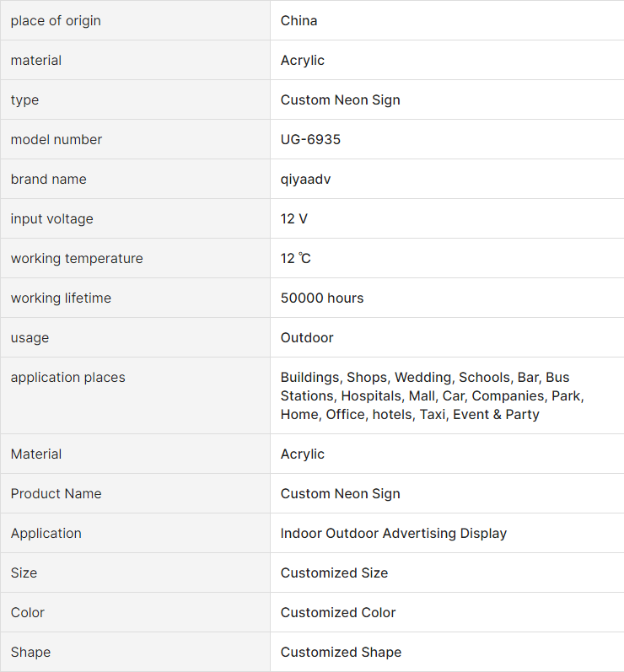624x672 pixels.
Task: Click the "place of origin" label cell
Action: coord(56,20)
